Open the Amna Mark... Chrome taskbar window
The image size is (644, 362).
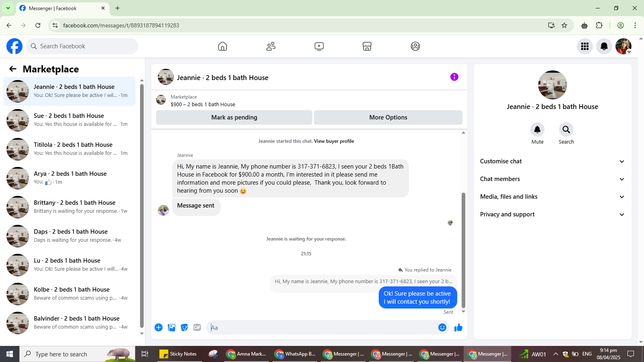[246, 354]
